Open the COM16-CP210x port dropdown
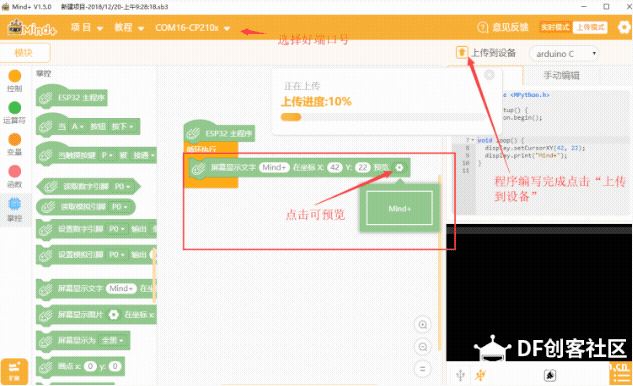Screen dimensions: 633x386 [x=193, y=28]
